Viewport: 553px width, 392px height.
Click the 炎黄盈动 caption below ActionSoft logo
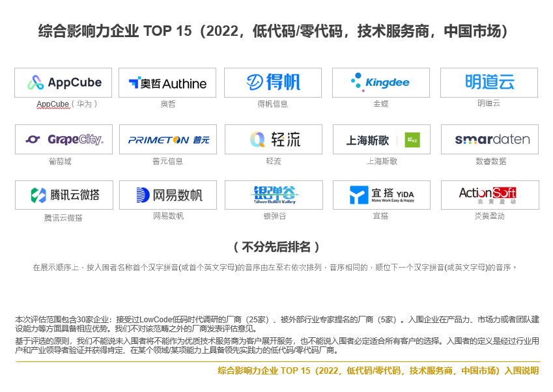point(490,216)
